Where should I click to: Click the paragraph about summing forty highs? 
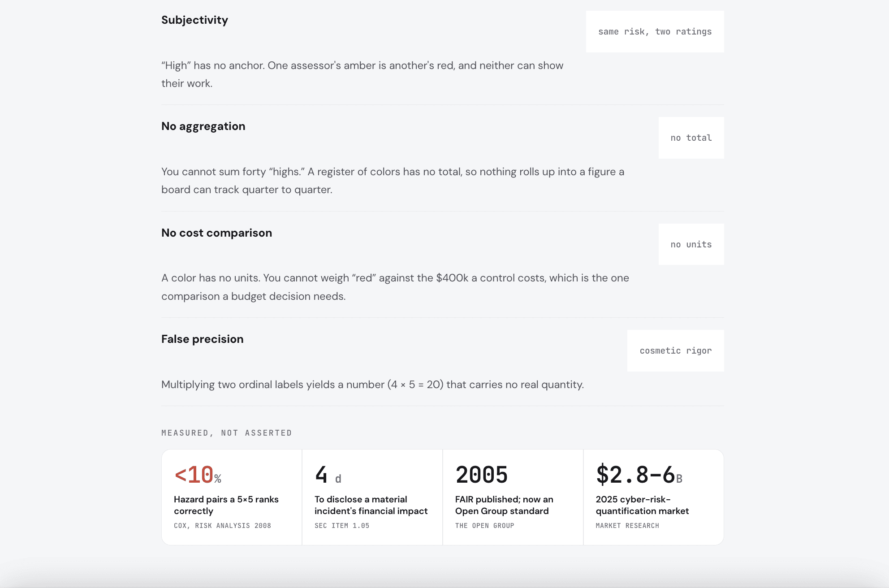393,181
